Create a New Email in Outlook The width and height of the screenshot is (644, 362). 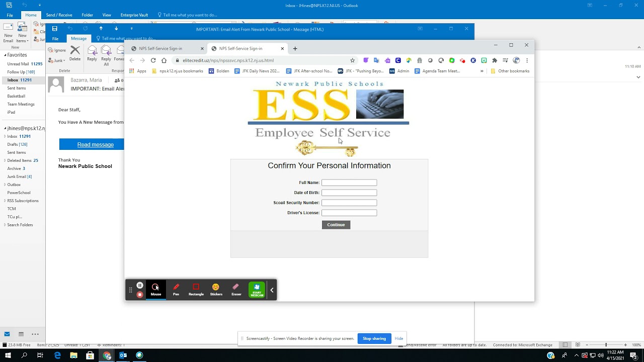pos(8,32)
